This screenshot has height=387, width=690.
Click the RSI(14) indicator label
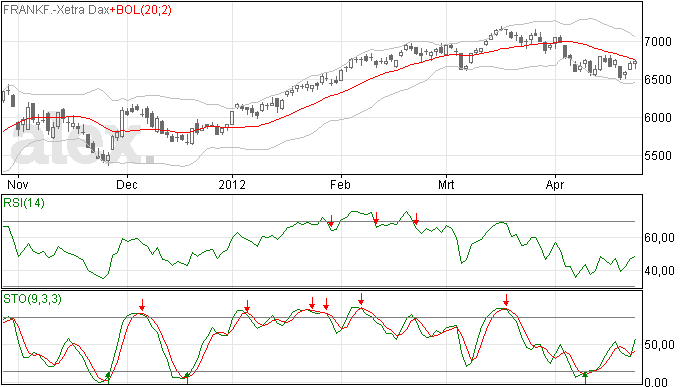pos(24,203)
